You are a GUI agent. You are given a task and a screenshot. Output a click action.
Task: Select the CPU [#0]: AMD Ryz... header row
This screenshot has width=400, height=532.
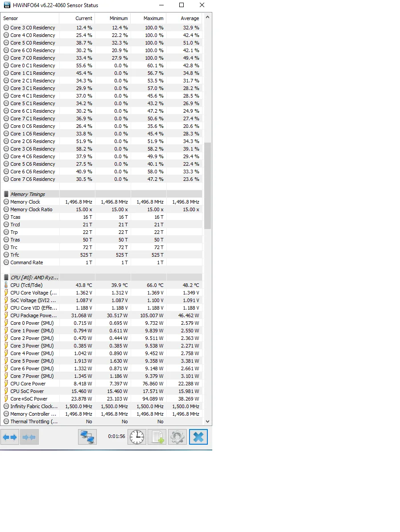click(102, 278)
